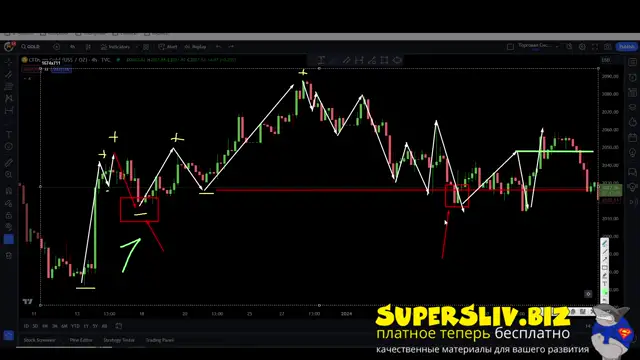Image resolution: width=640 pixels, height=360 pixels.
Task: Open the USD currency selector
Action: click(x=606, y=60)
